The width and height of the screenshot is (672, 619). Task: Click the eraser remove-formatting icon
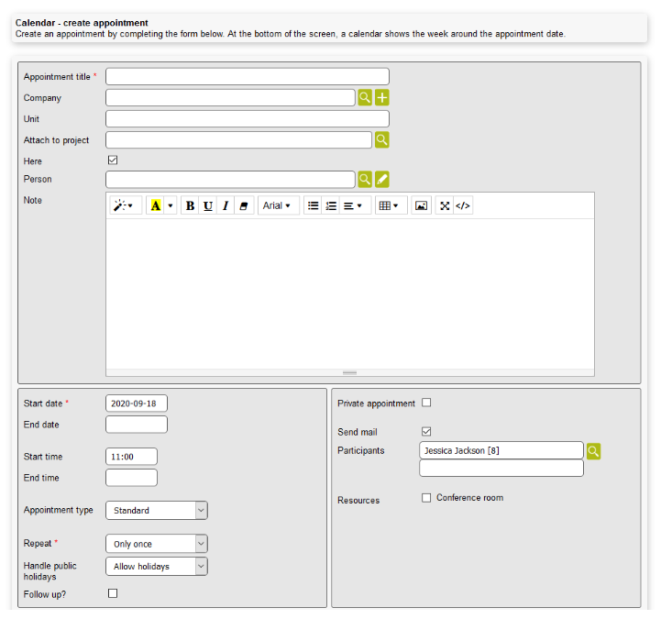pos(244,205)
